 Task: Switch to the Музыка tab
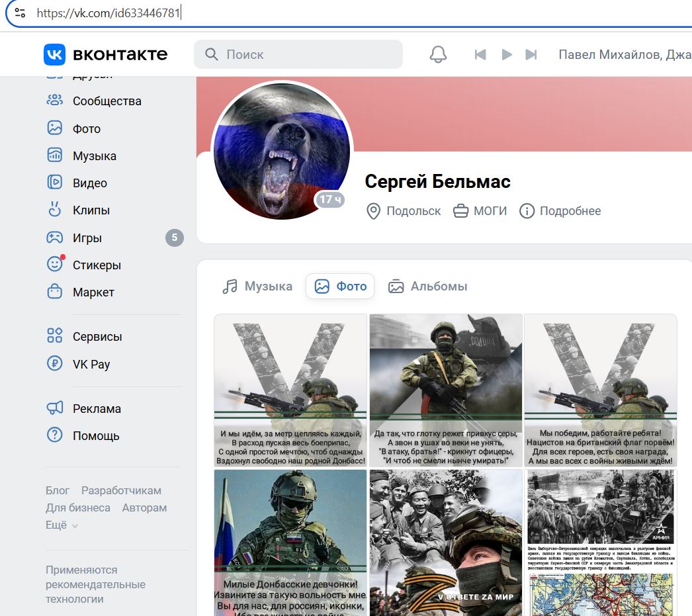tap(257, 286)
